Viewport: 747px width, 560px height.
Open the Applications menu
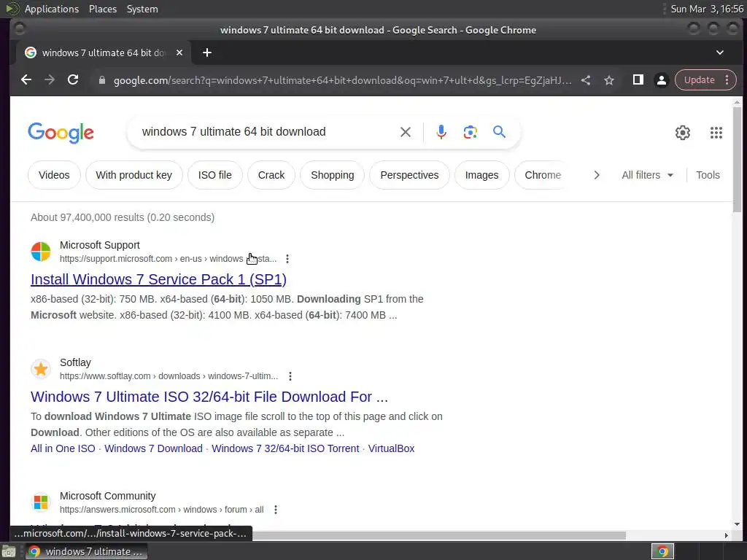tap(52, 9)
